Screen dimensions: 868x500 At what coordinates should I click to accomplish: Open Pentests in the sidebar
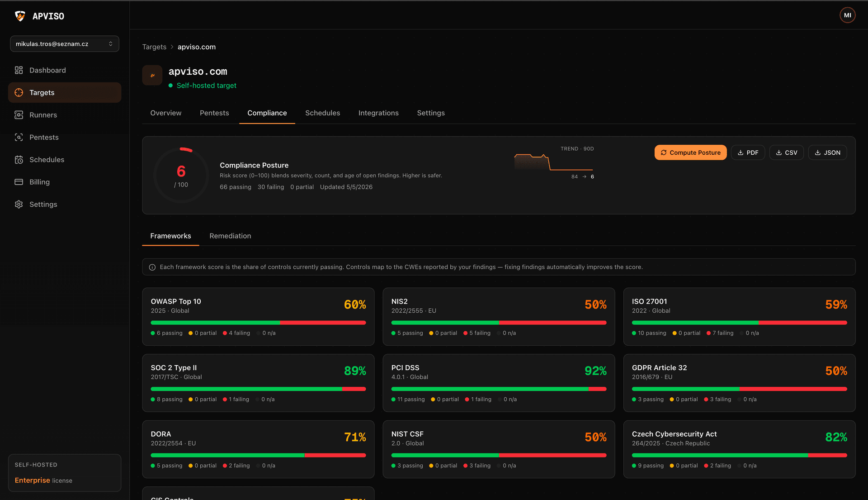click(65, 137)
